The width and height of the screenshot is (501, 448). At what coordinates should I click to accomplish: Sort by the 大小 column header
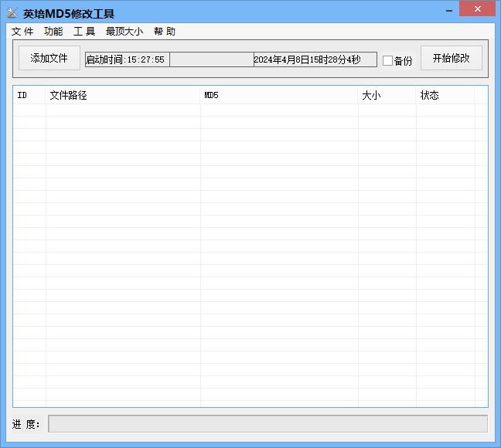click(387, 95)
